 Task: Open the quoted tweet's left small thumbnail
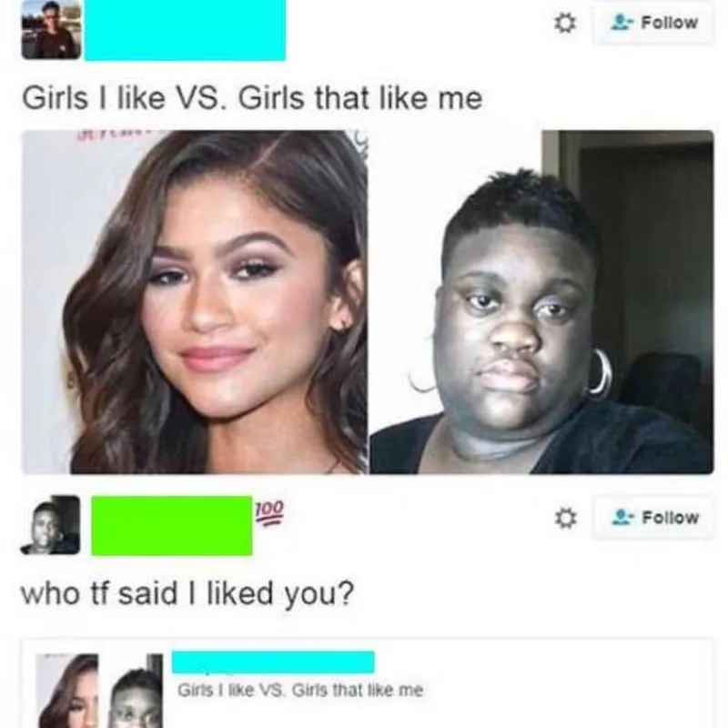[67, 691]
